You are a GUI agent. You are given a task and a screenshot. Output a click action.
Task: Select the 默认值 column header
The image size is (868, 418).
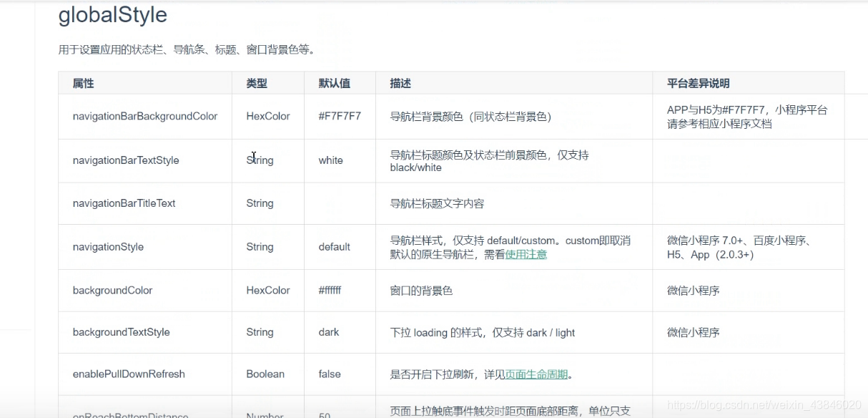click(x=335, y=83)
